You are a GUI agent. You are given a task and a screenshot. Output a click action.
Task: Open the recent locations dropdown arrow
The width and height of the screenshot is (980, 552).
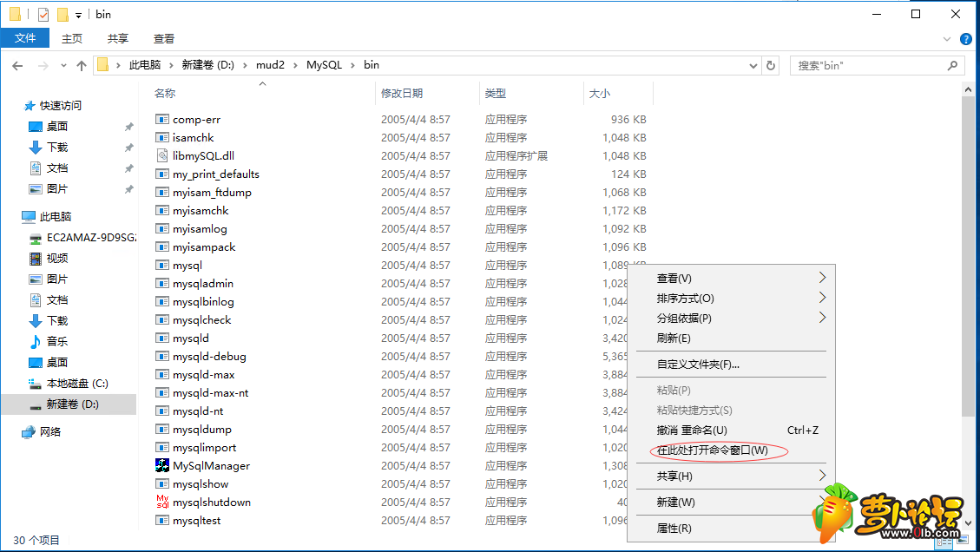63,66
